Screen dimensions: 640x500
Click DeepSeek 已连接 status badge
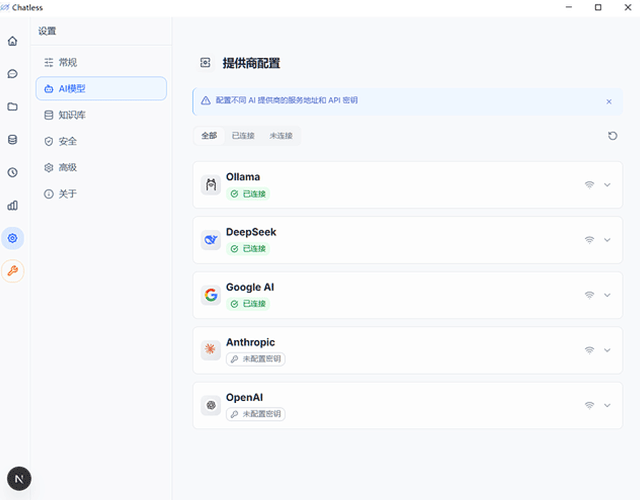pyautogui.click(x=248, y=249)
